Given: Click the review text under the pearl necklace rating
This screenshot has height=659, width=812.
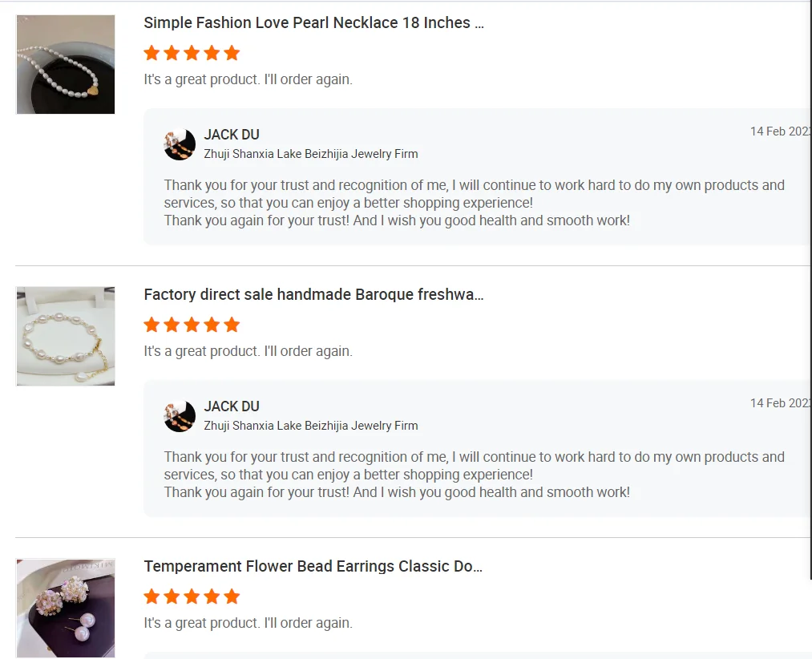Looking at the screenshot, I should click(248, 79).
